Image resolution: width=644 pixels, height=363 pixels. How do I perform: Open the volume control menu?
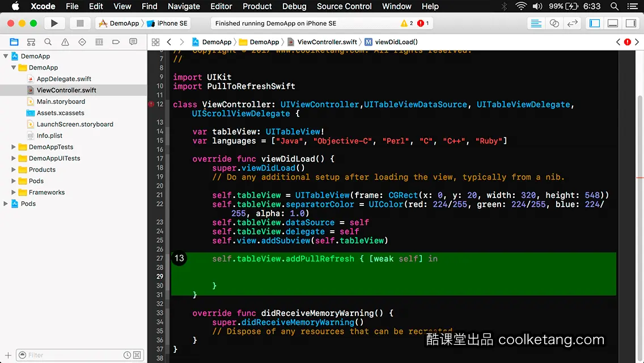[x=537, y=6]
